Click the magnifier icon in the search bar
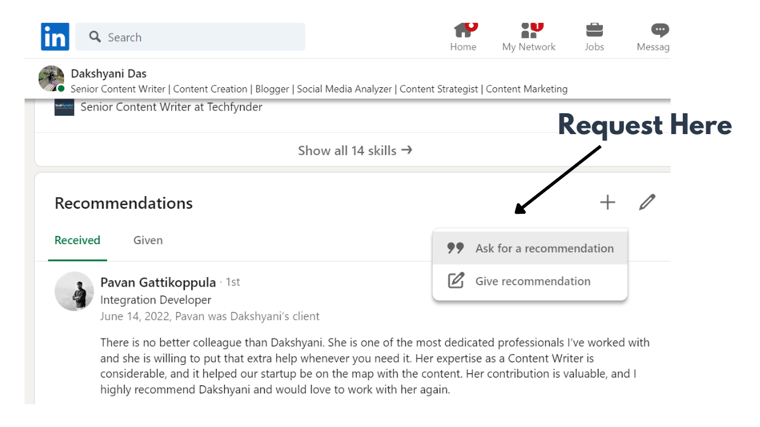 [95, 37]
